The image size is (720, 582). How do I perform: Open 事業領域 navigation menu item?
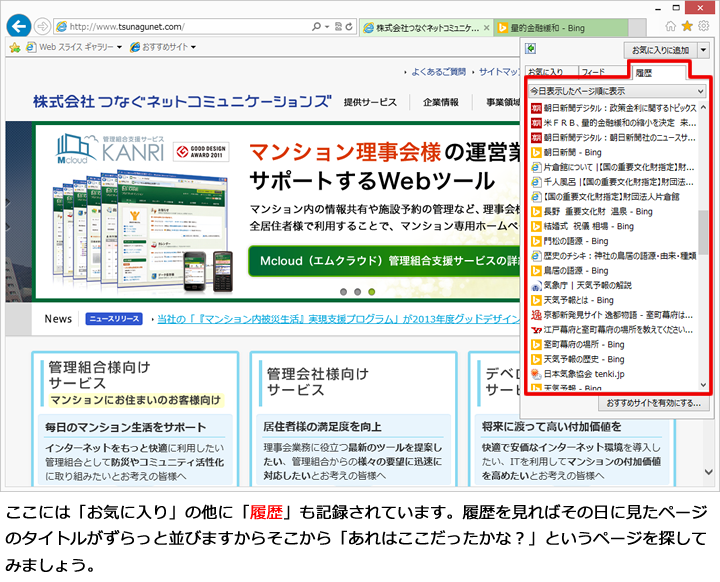click(x=503, y=102)
